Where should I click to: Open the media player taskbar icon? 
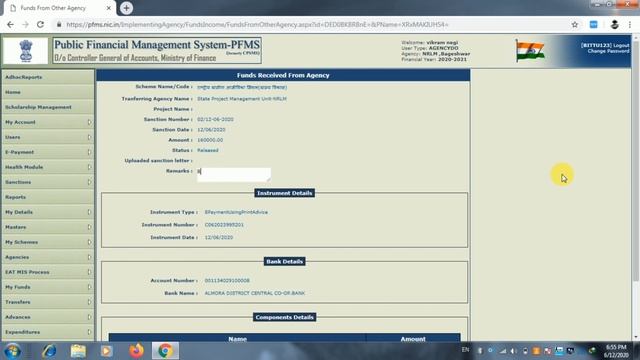point(107,351)
